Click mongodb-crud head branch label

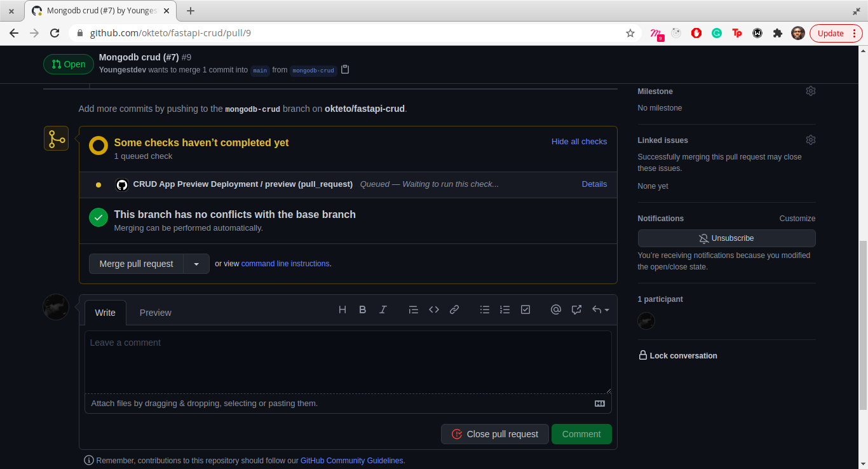tap(313, 71)
